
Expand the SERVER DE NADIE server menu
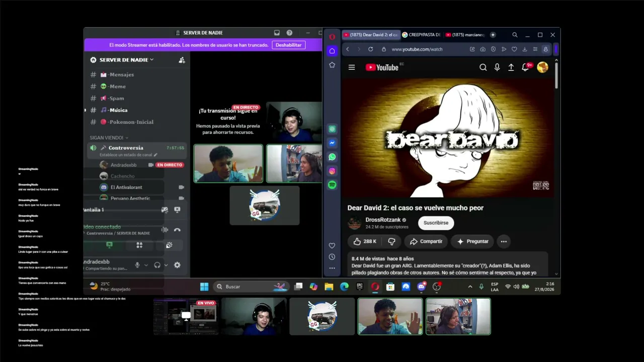pyautogui.click(x=126, y=60)
